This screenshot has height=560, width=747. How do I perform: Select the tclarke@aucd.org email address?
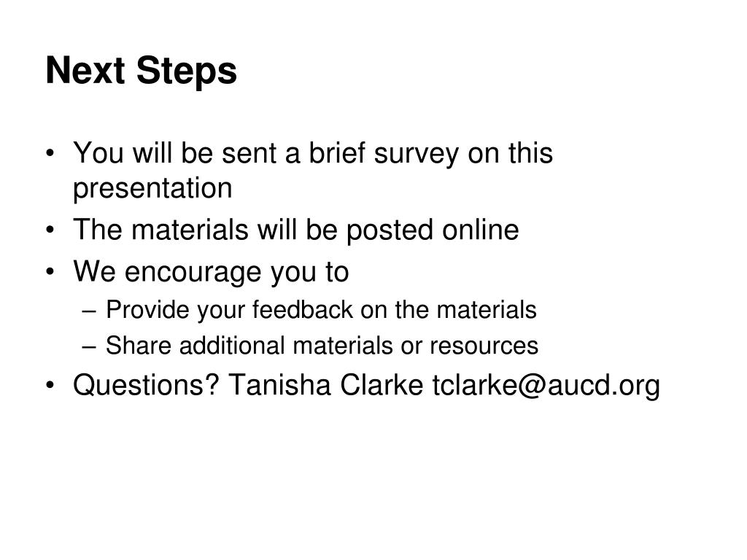546,385
